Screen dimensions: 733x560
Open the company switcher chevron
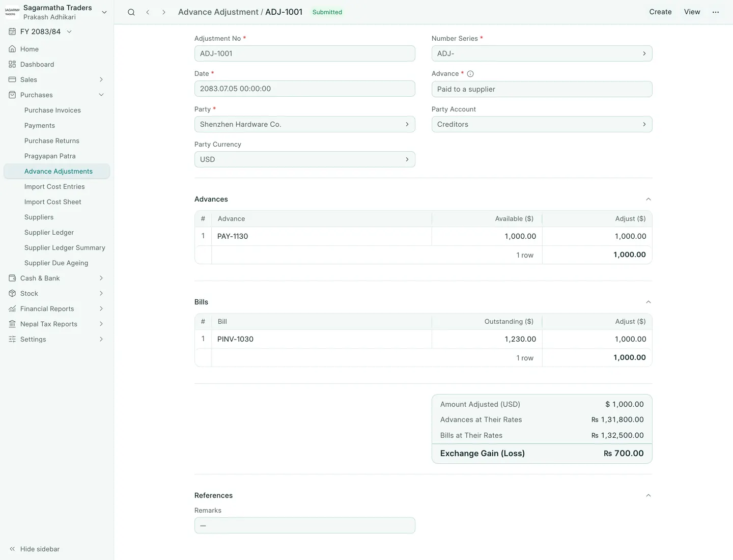(x=104, y=12)
